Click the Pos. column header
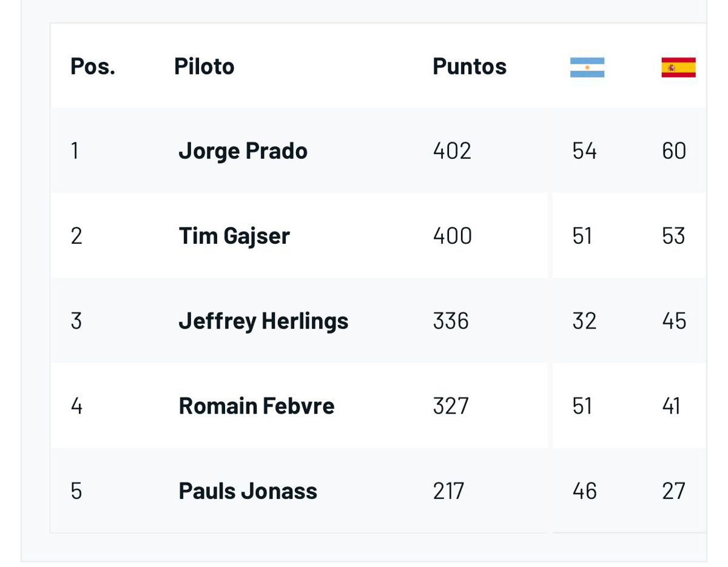The width and height of the screenshot is (728, 567). (93, 66)
